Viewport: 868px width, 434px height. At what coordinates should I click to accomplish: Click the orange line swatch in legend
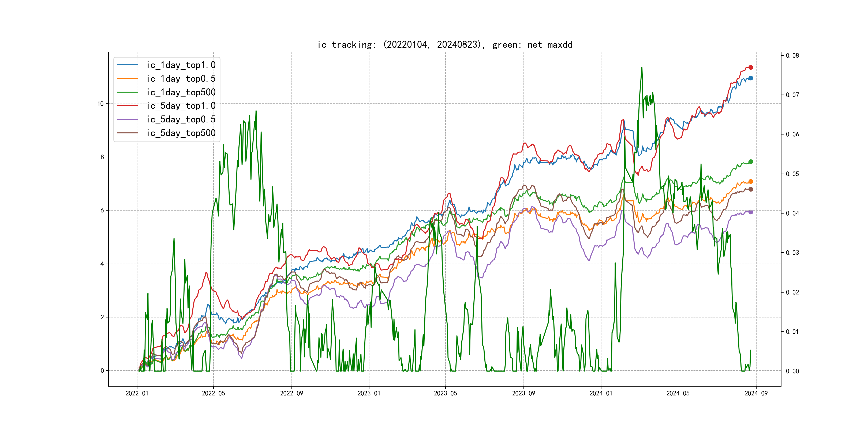click(127, 78)
